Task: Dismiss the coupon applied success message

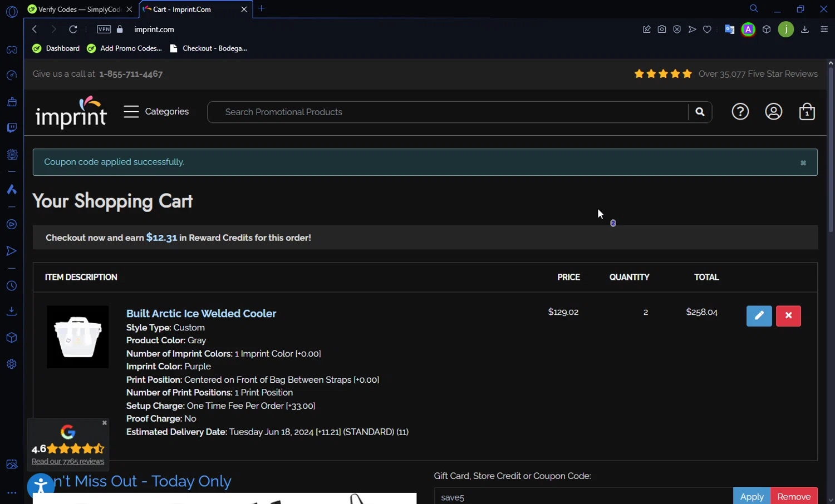Action: pos(803,163)
